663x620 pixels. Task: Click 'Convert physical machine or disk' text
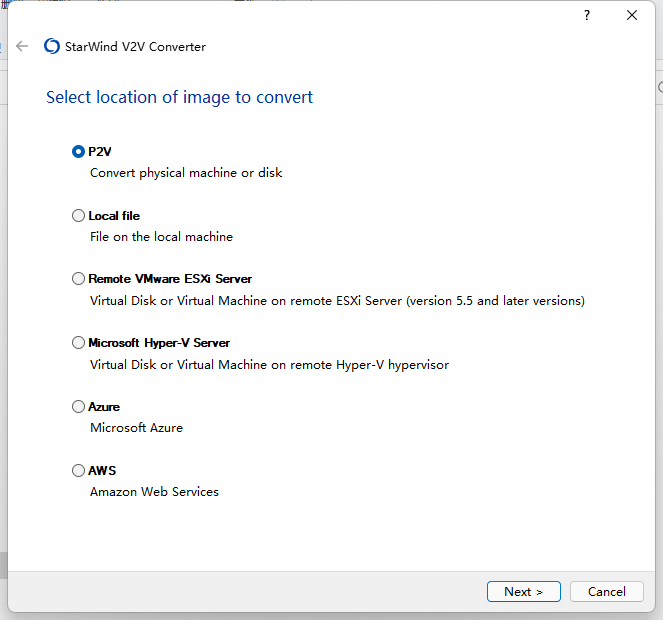tap(186, 173)
